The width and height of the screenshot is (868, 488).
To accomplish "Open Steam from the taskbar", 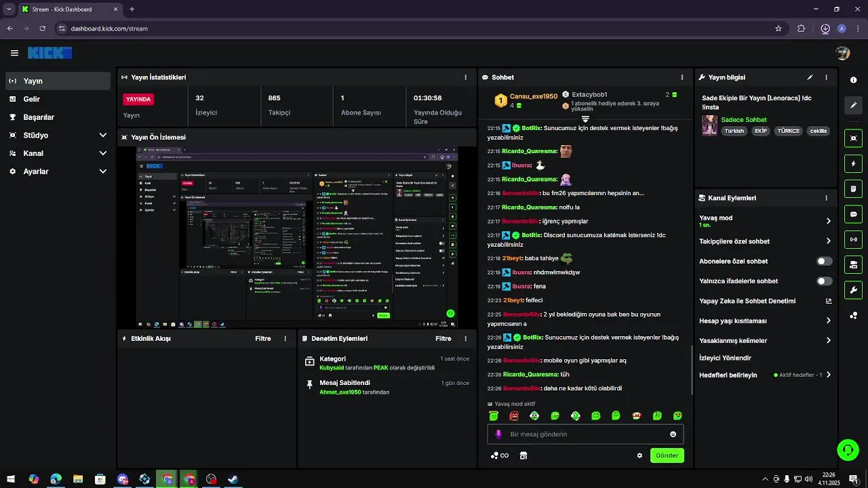I will (233, 479).
